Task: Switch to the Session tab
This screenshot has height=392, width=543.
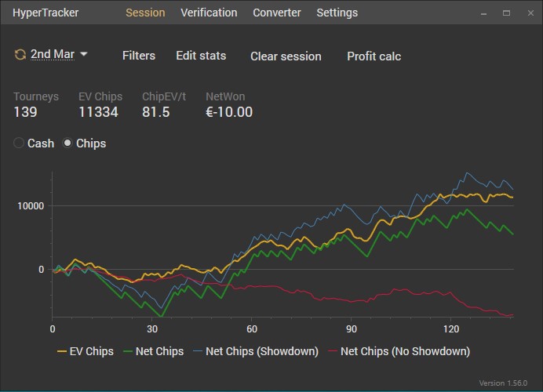Action: (x=145, y=13)
